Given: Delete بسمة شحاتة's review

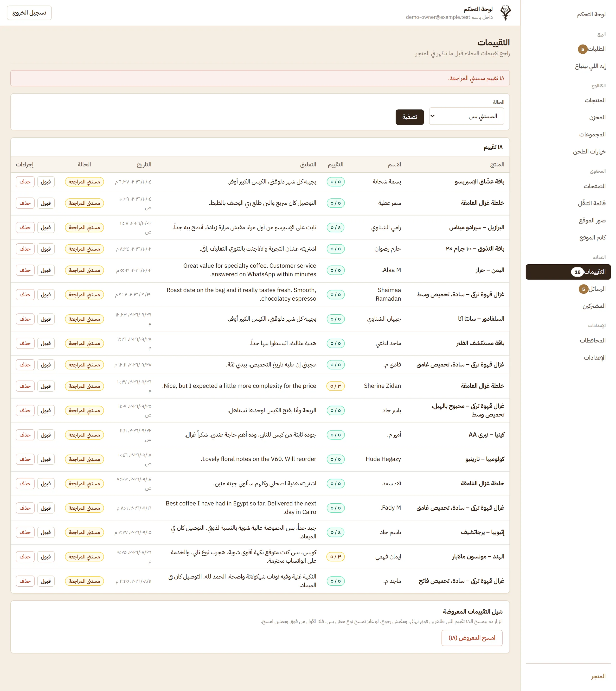Looking at the screenshot, I should [x=25, y=182].
